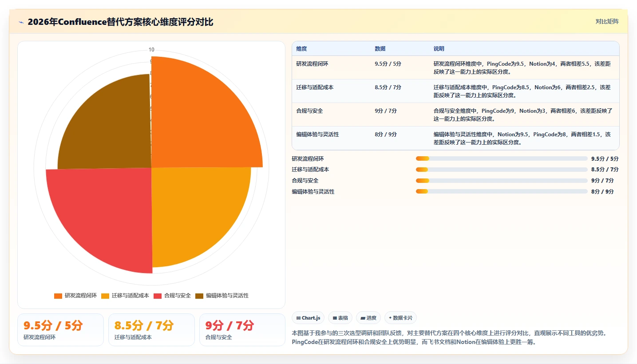The width and height of the screenshot is (637, 364).
Task: Click the 编辑体验与灵活性 progress bar
Action: [502, 192]
